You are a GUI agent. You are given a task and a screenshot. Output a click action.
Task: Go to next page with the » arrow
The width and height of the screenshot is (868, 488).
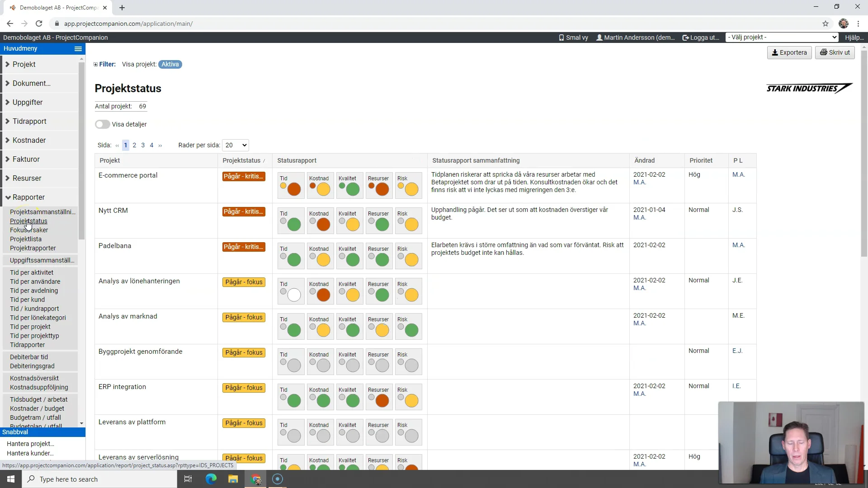pos(160,145)
